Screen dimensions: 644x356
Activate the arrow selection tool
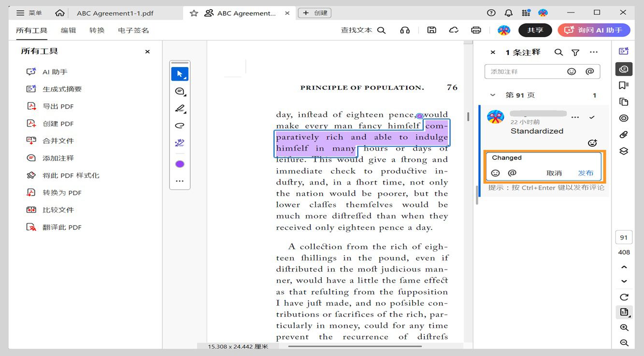180,74
